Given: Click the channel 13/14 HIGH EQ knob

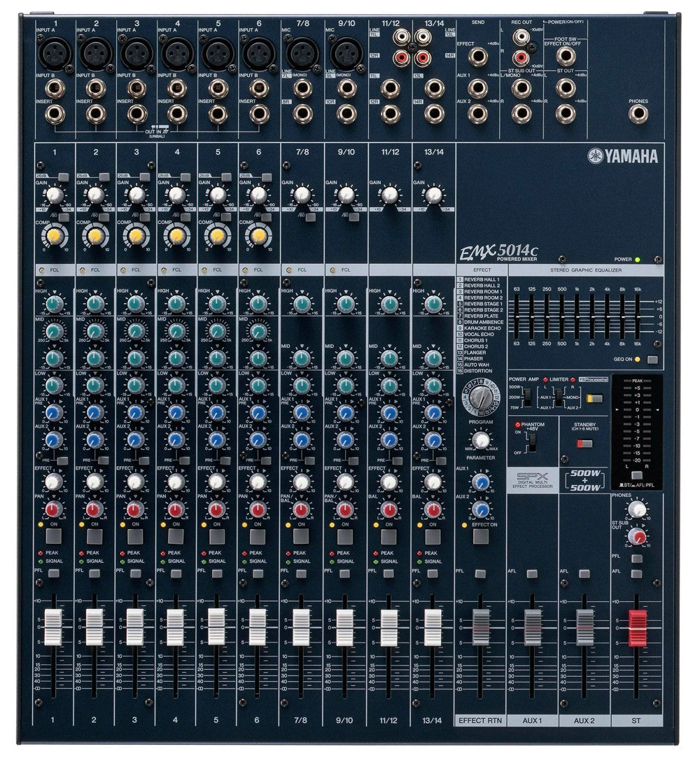Looking at the screenshot, I should pos(433,304).
